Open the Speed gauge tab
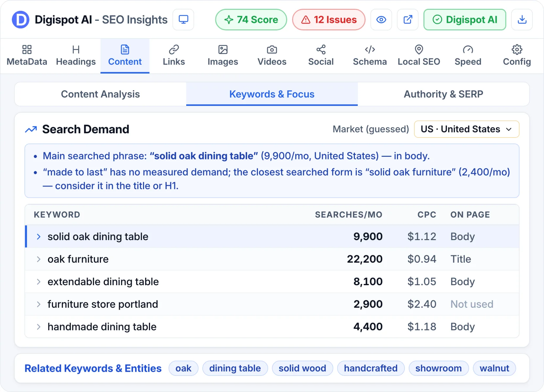Screen dimensions: 544x392 click(468, 56)
